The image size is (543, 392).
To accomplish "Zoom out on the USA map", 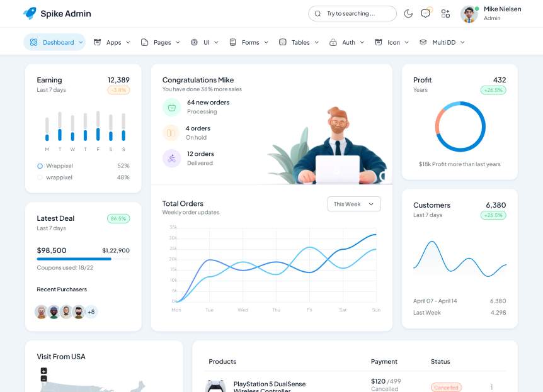I will (x=43, y=379).
